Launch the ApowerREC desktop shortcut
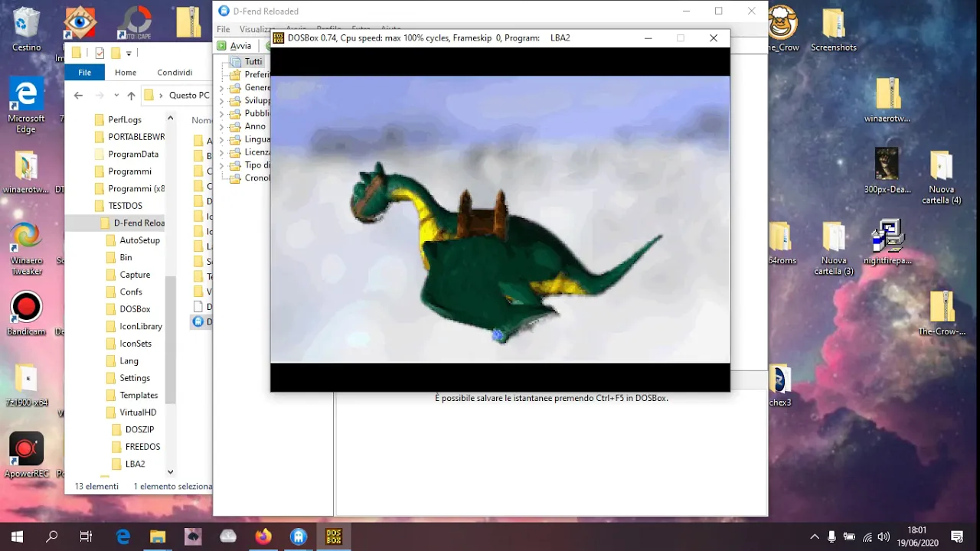The image size is (980, 551). pyautogui.click(x=26, y=455)
